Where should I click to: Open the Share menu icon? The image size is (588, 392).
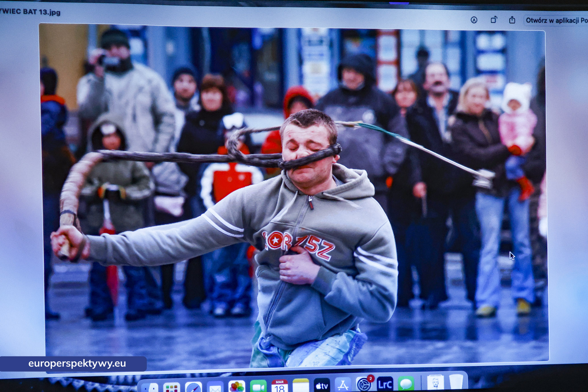pyautogui.click(x=512, y=20)
